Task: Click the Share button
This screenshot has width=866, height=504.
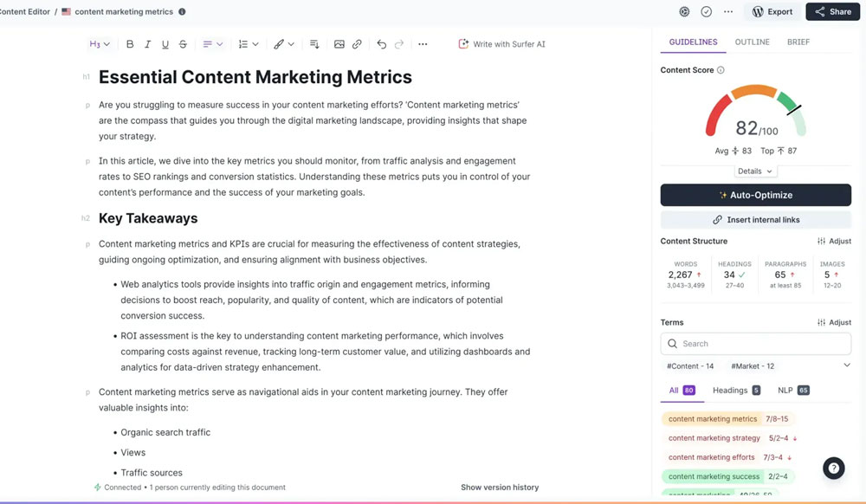Action: [833, 11]
